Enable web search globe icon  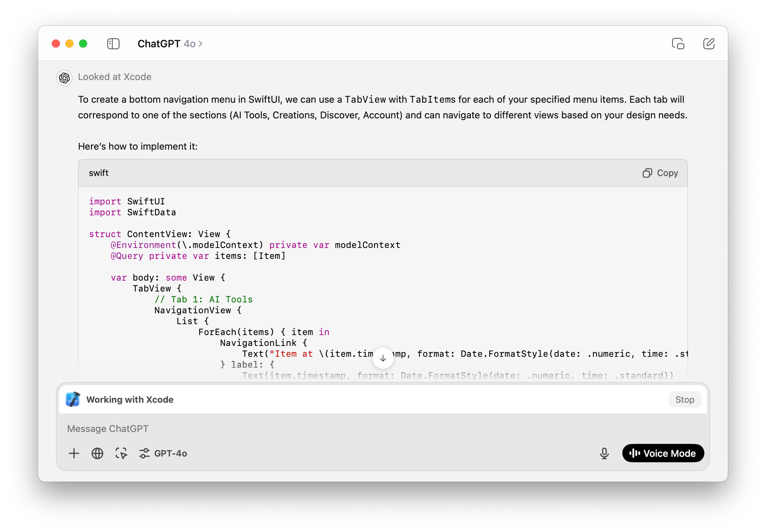point(97,453)
